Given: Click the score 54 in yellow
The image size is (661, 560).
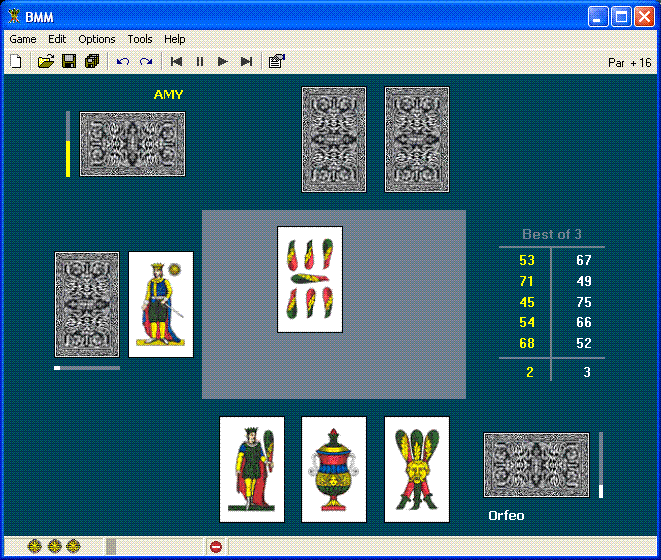Looking at the screenshot, I should click(527, 323).
